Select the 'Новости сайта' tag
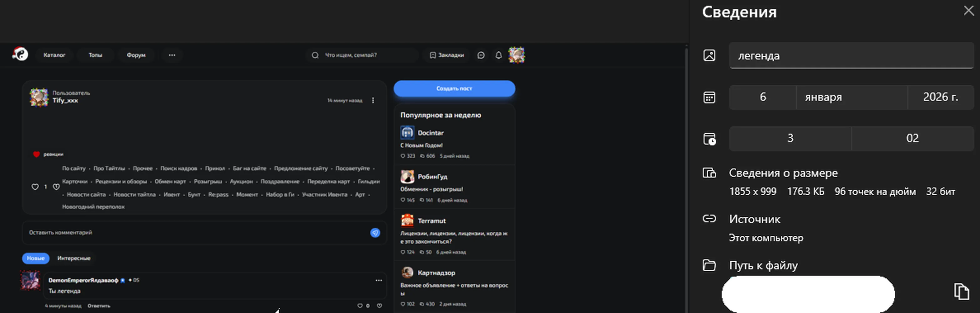 [x=86, y=195]
